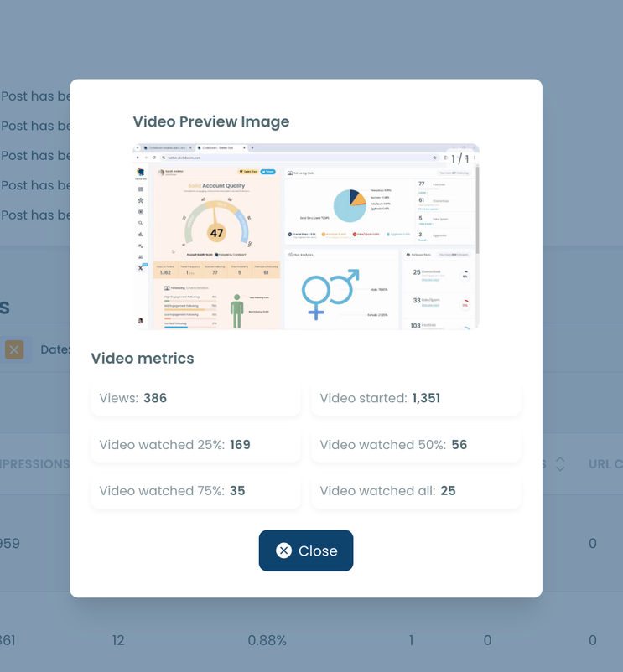Image resolution: width=623 pixels, height=672 pixels.
Task: Select the Video started 1,351 metric
Action: tap(416, 398)
